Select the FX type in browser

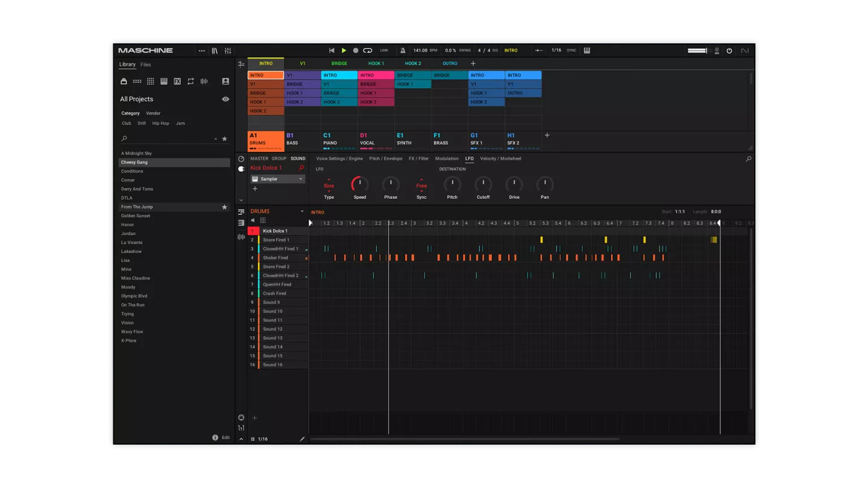[x=177, y=81]
